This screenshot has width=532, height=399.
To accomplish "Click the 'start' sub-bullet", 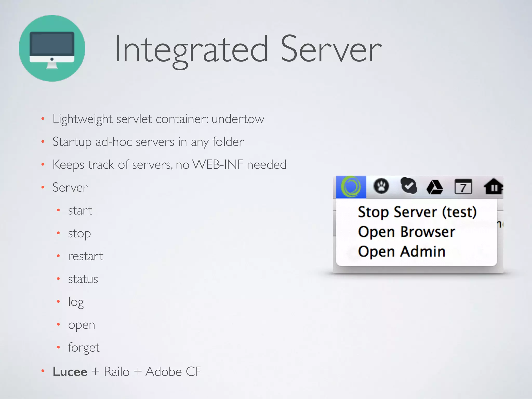I will point(80,210).
